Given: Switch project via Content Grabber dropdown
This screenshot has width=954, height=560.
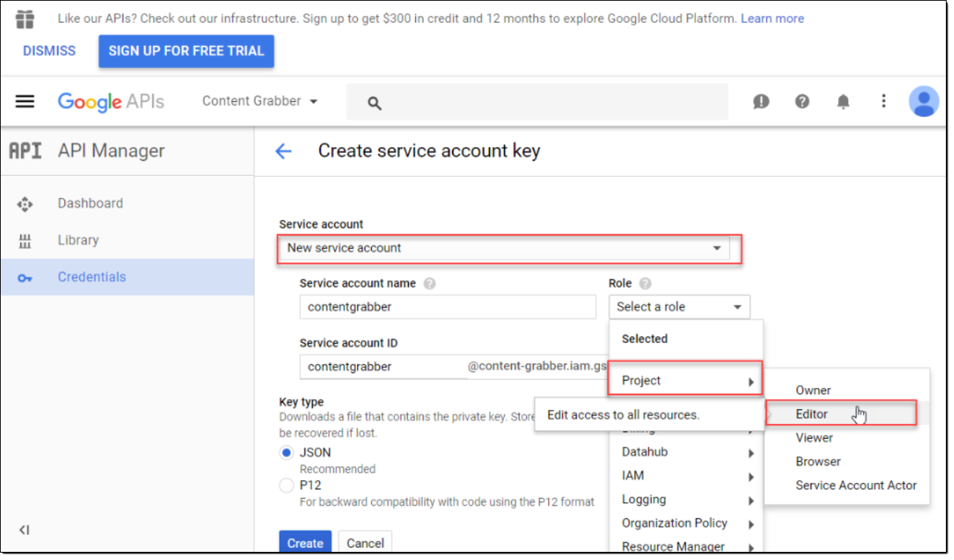Looking at the screenshot, I should click(x=259, y=101).
